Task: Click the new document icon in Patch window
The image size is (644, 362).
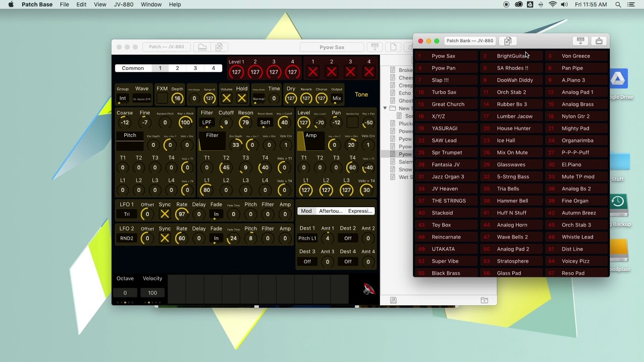Action: pos(393,47)
